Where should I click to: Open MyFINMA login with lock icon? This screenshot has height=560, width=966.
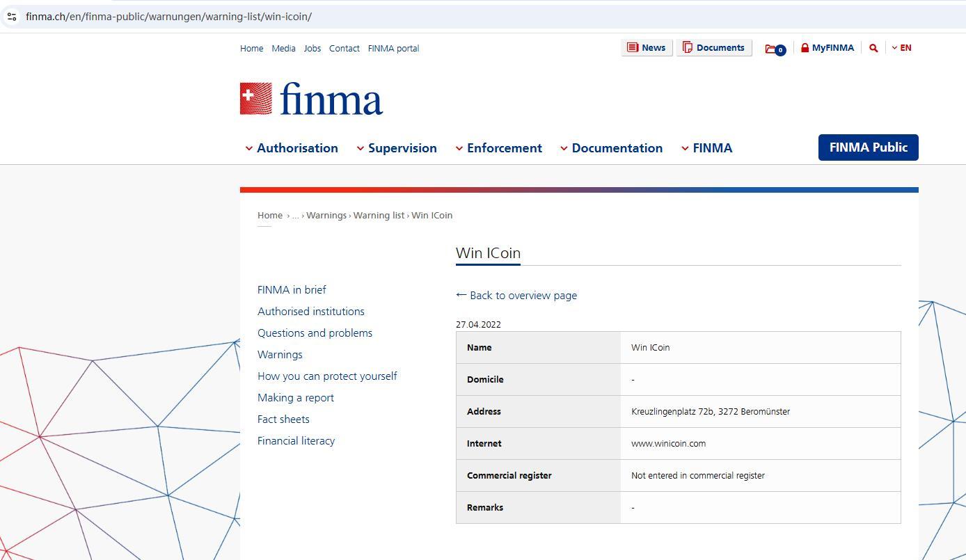pos(827,48)
